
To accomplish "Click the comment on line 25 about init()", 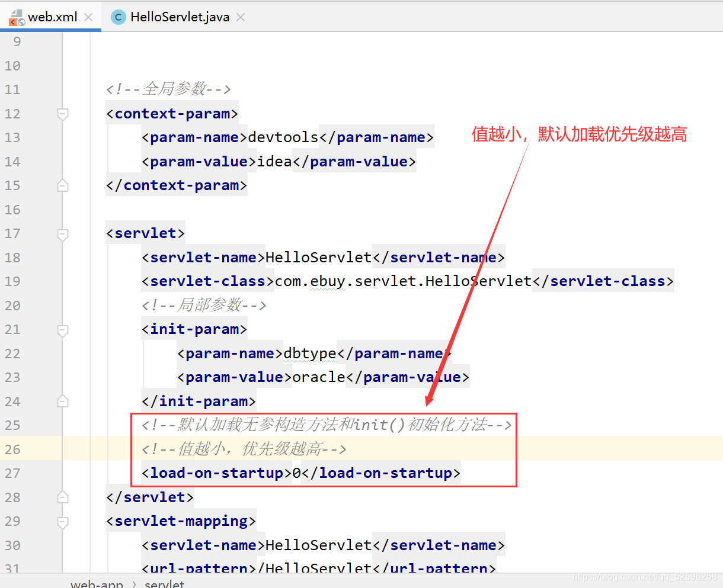I will point(327,425).
